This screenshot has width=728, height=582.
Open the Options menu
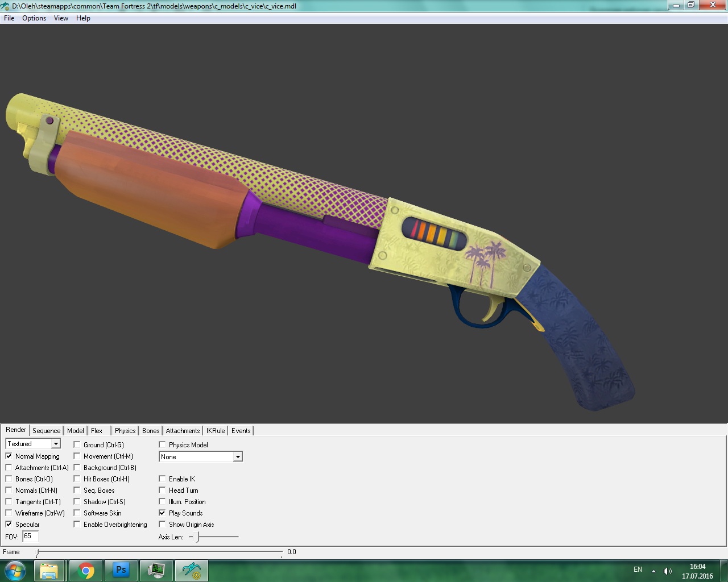tap(34, 18)
